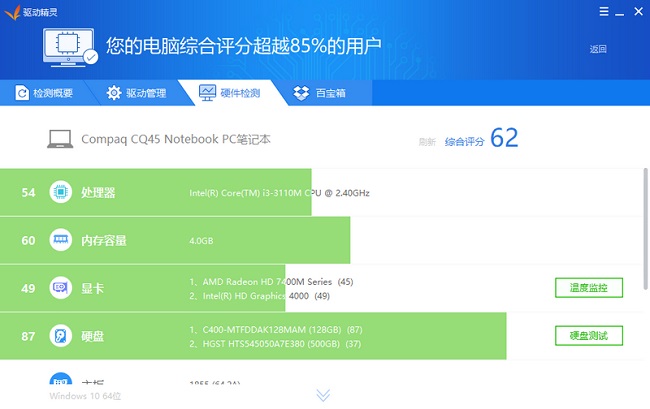Image resolution: width=650 pixels, height=409 pixels.
Task: Click the 显卡 label
Action: (92, 288)
